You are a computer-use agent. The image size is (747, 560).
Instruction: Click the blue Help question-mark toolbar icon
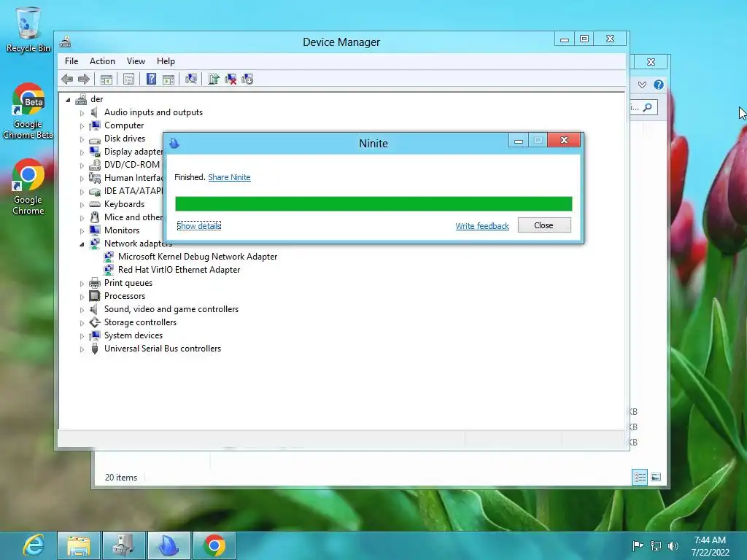(151, 79)
